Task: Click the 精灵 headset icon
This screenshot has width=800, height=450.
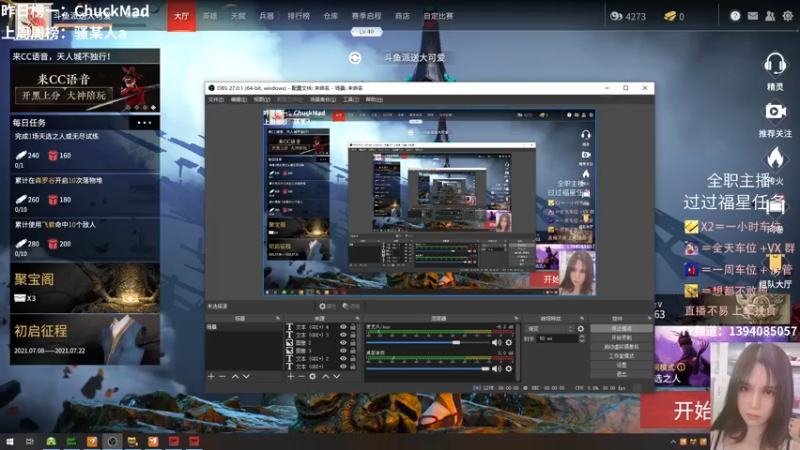Action: click(x=774, y=65)
